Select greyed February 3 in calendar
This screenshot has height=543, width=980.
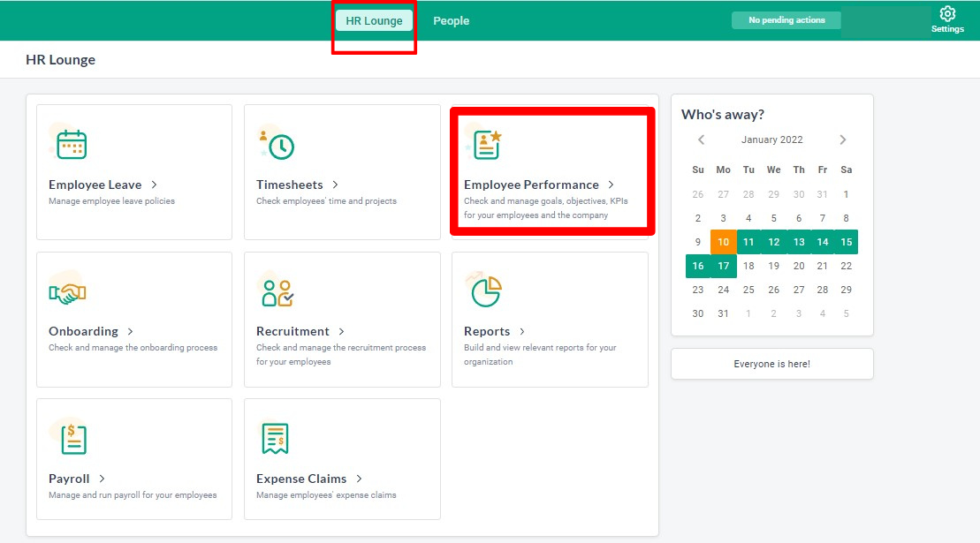click(799, 313)
